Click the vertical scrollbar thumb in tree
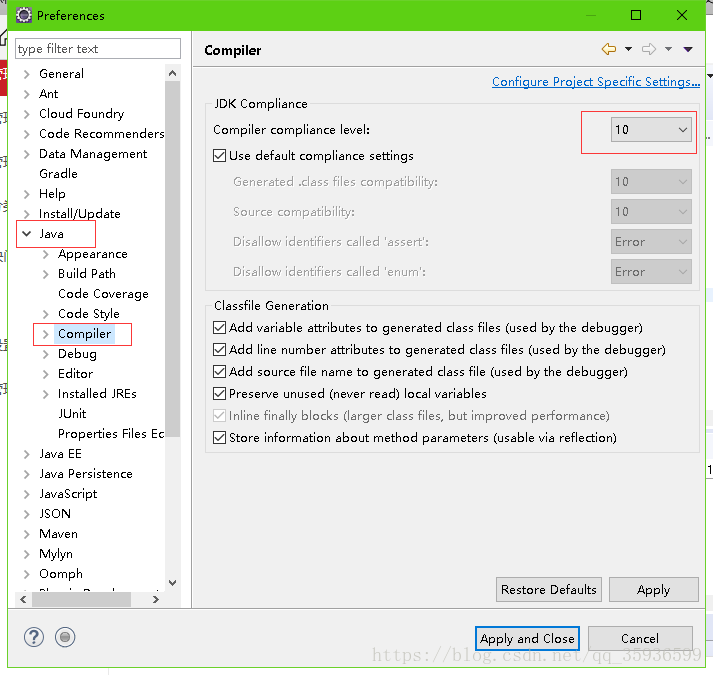 (172, 259)
